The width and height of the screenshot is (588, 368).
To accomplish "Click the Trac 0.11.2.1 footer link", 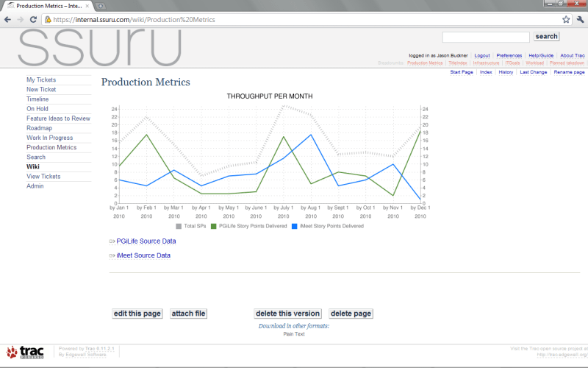I will coord(99,348).
